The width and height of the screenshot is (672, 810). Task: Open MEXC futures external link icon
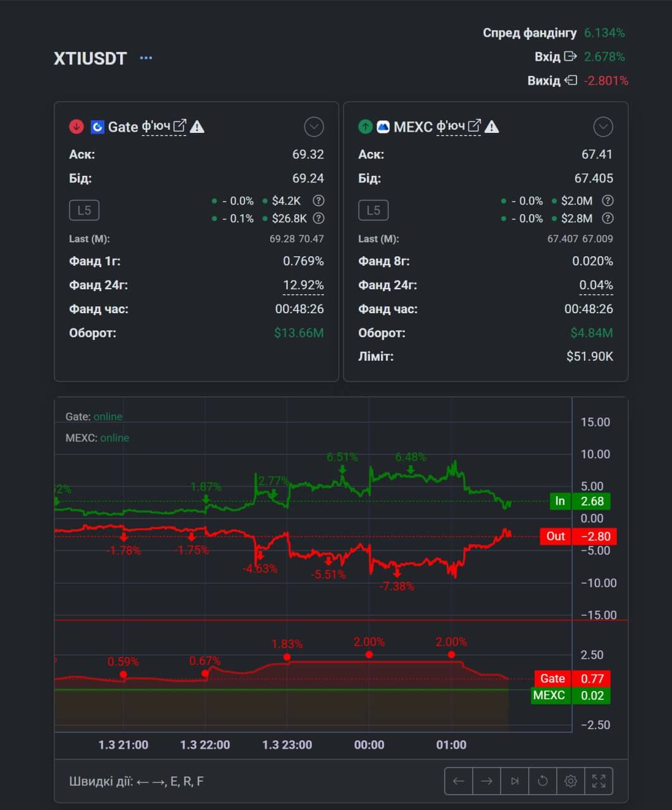(474, 127)
